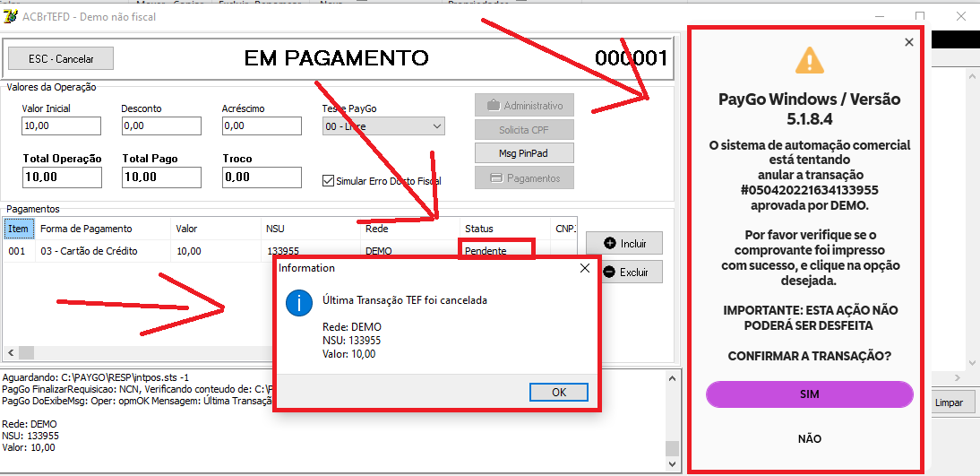The image size is (980, 476).
Task: Click the log area scroll down arrow
Action: [x=672, y=464]
